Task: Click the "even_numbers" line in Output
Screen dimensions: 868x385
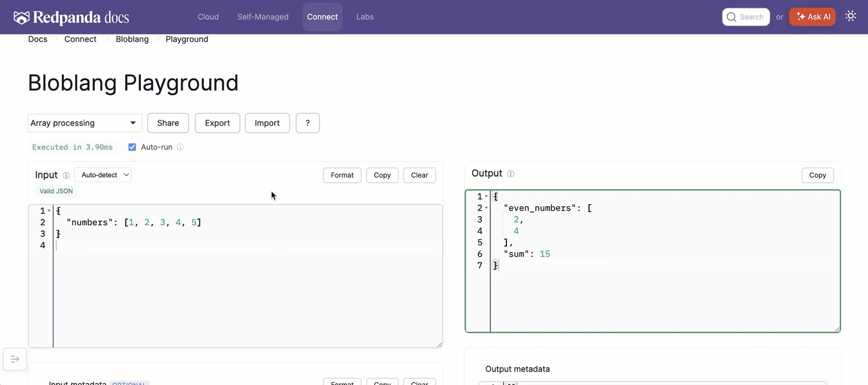Action: point(547,208)
